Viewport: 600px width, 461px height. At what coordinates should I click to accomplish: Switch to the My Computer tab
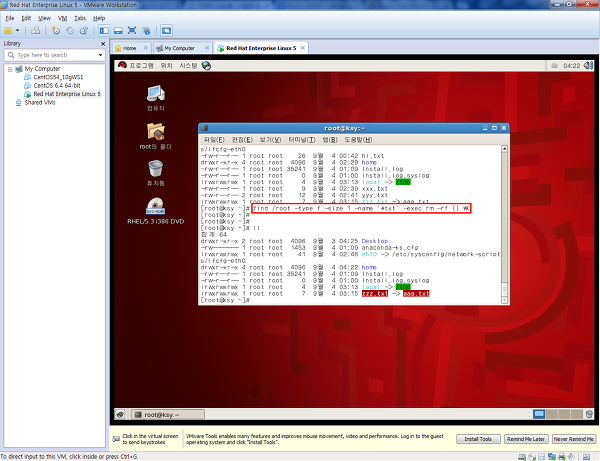coord(179,48)
